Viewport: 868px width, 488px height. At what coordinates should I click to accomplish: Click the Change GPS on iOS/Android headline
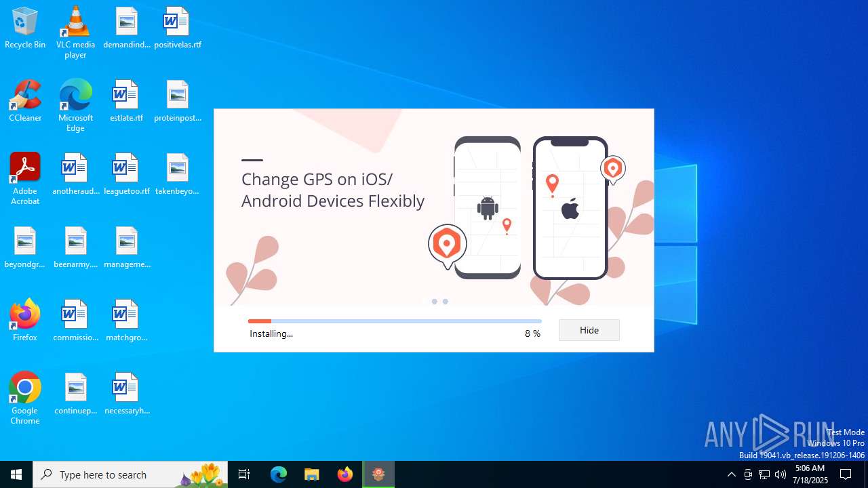(x=333, y=190)
